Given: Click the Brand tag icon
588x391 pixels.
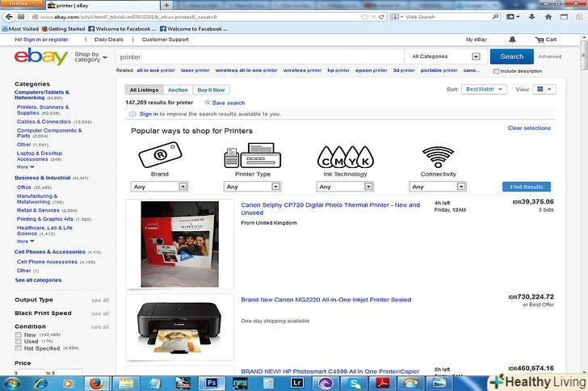Looking at the screenshot, I should (x=160, y=154).
